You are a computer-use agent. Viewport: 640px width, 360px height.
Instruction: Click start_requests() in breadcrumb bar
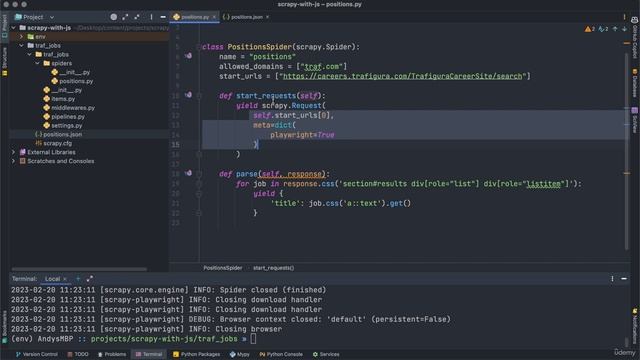point(273,268)
